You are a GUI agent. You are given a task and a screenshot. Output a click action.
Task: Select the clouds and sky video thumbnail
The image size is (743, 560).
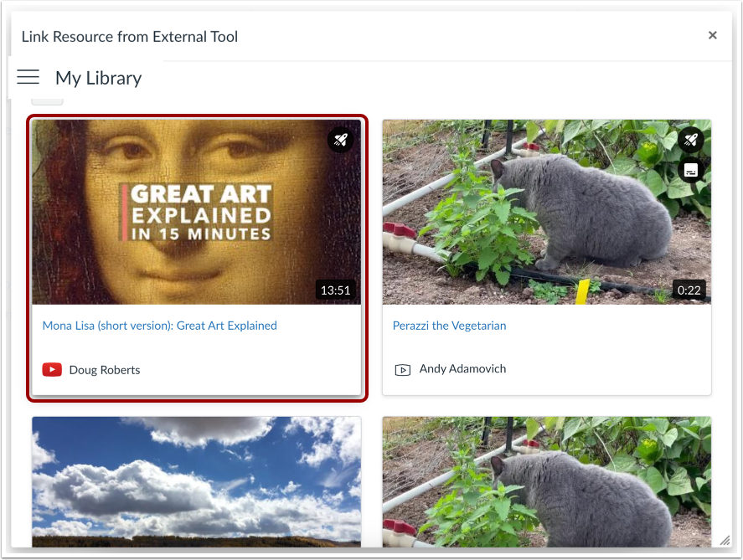pyautogui.click(x=197, y=482)
